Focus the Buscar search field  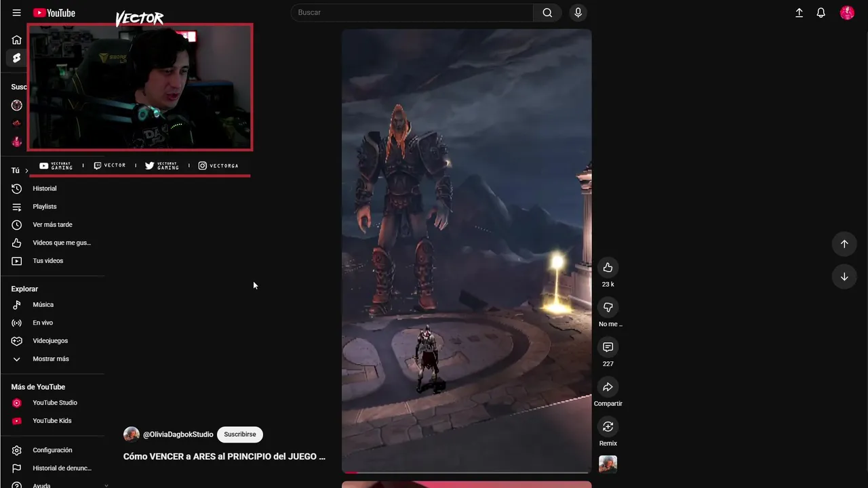[x=412, y=13]
